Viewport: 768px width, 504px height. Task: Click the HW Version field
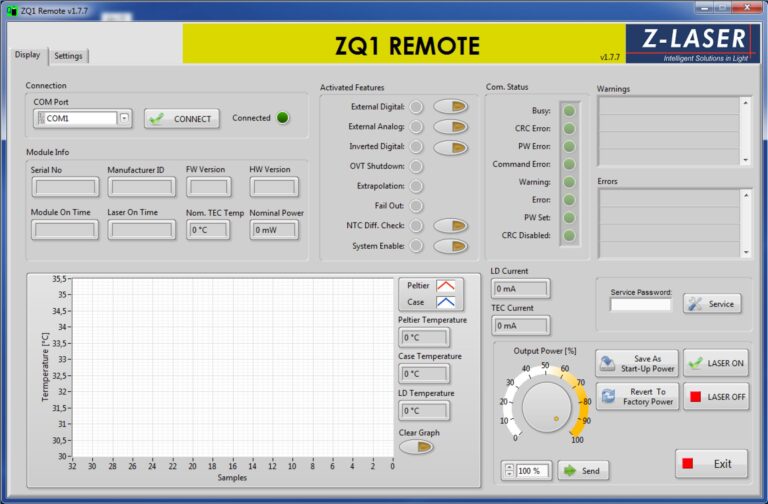(x=274, y=187)
